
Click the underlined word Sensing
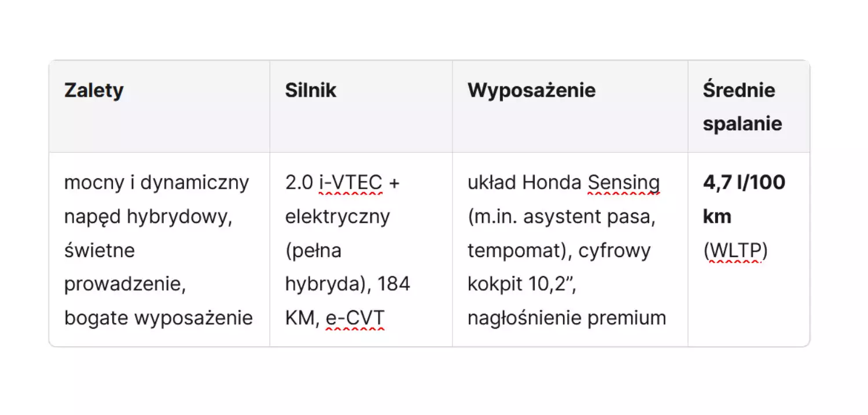[x=624, y=182]
